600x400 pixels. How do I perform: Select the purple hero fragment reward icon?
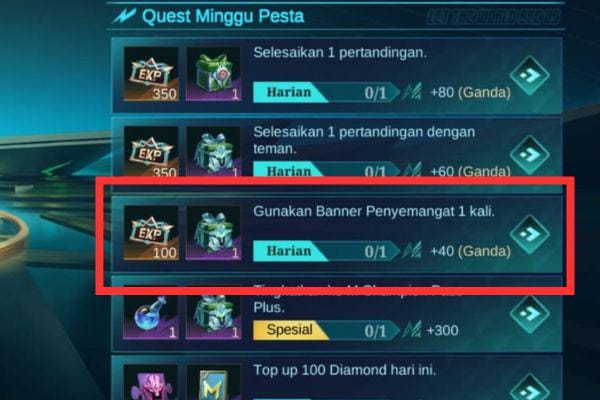click(151, 382)
